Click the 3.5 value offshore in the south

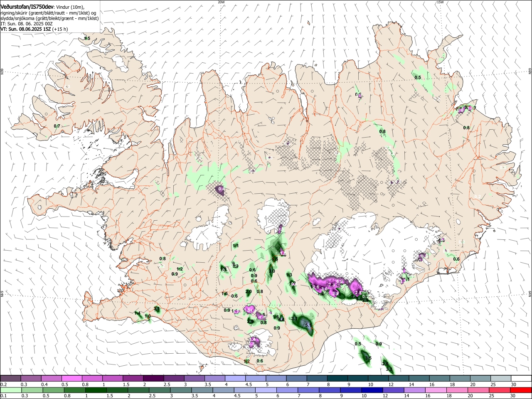point(368,358)
